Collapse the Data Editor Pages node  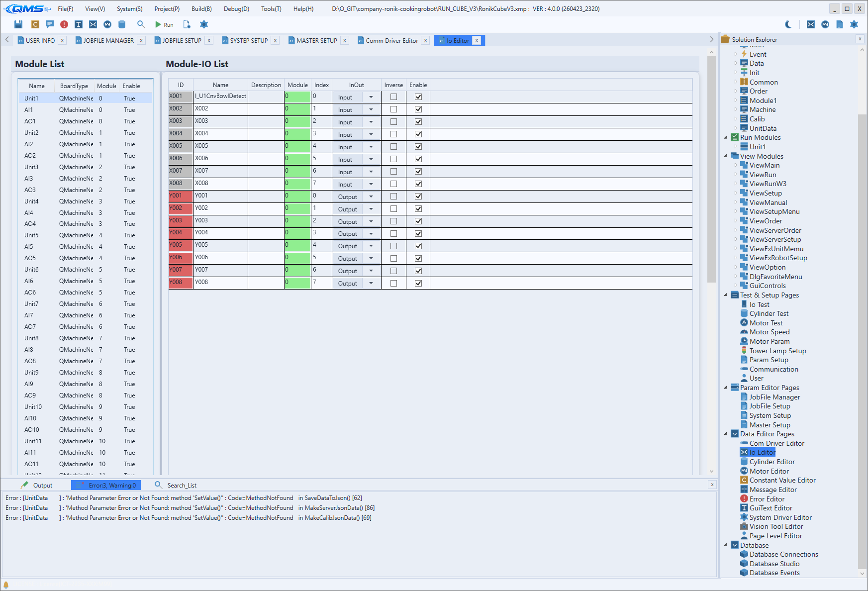click(726, 434)
